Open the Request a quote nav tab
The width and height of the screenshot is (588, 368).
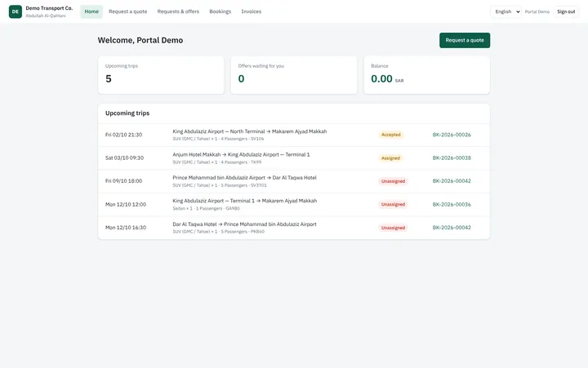click(128, 11)
